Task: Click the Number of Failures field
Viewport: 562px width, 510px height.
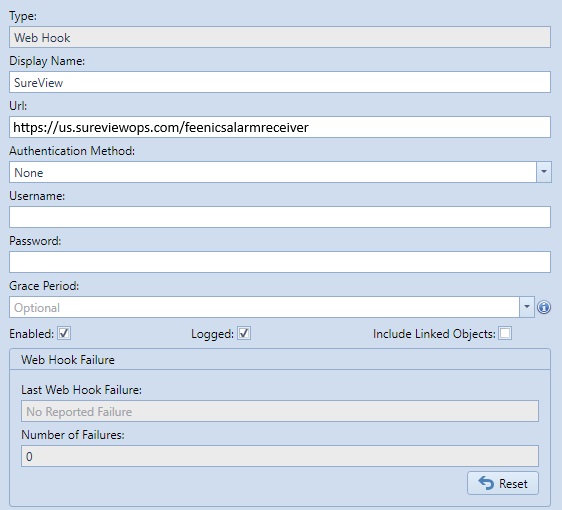Action: [x=280, y=456]
